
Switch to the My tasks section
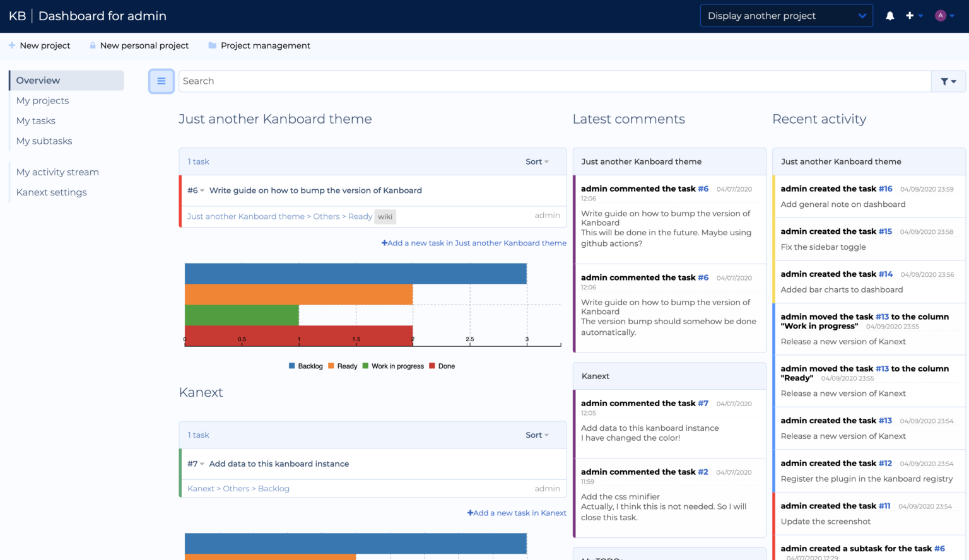35,120
